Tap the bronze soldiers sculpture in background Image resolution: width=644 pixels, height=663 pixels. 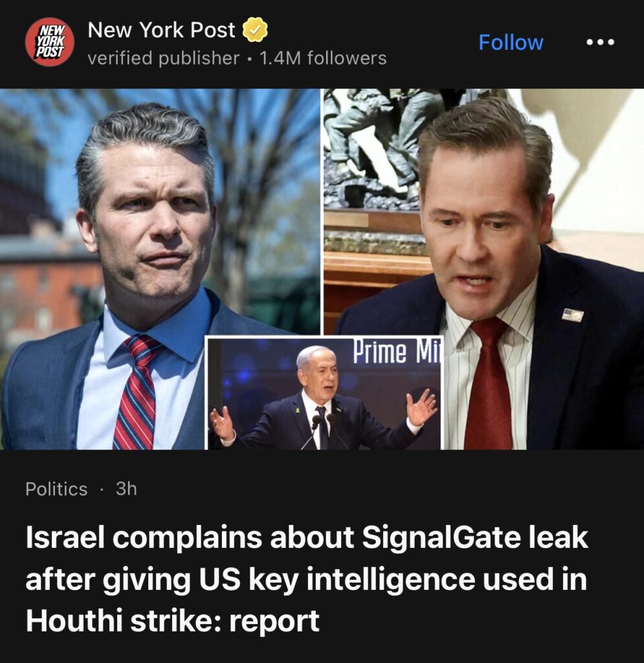pos(372,148)
